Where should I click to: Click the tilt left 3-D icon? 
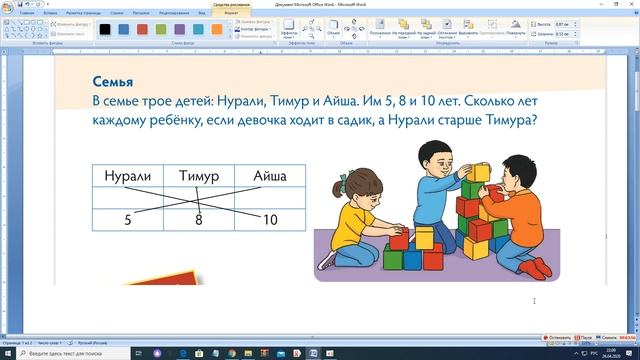pyautogui.click(x=347, y=29)
